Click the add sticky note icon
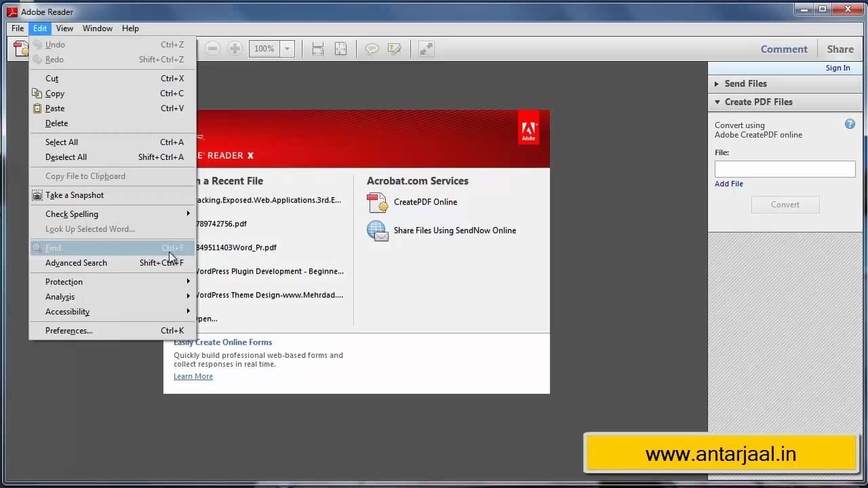 pos(372,49)
